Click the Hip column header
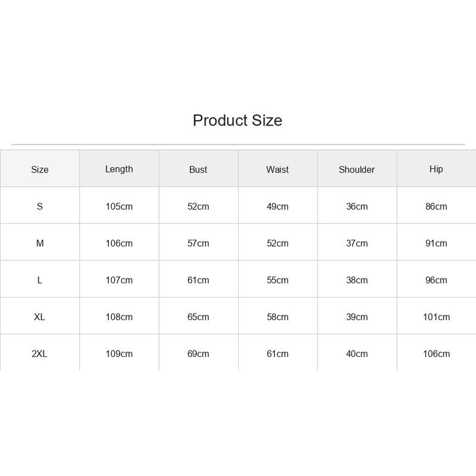 (436, 169)
